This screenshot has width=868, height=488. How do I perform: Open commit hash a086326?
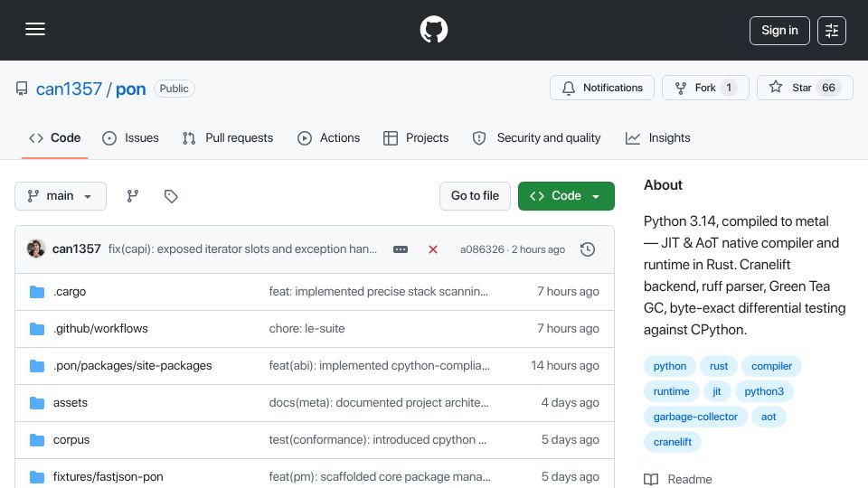[482, 249]
